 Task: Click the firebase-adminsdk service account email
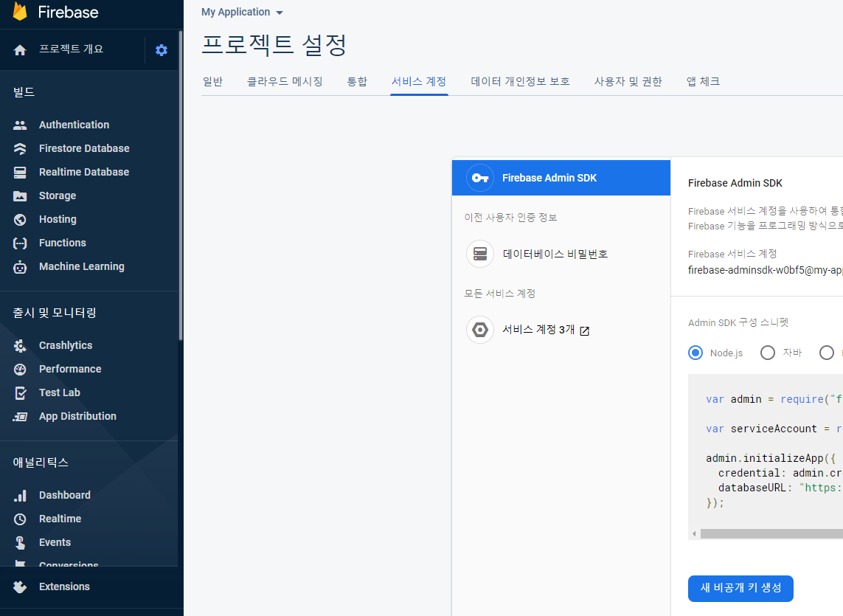[x=766, y=270]
